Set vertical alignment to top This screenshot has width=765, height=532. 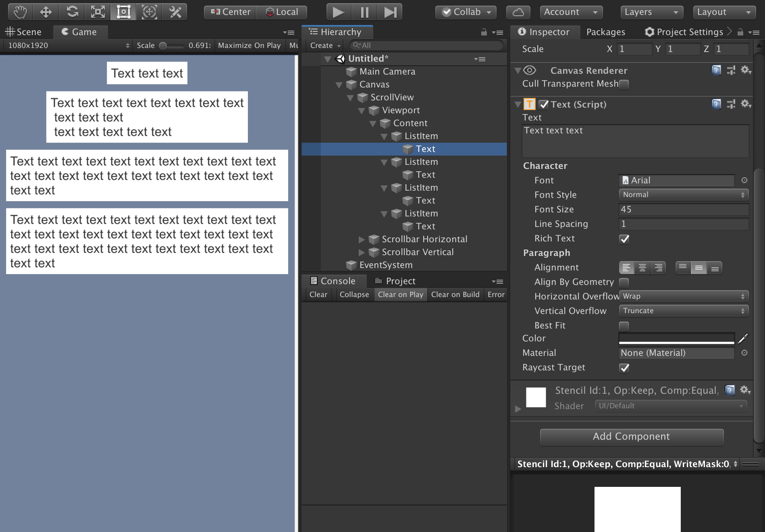[x=683, y=268]
